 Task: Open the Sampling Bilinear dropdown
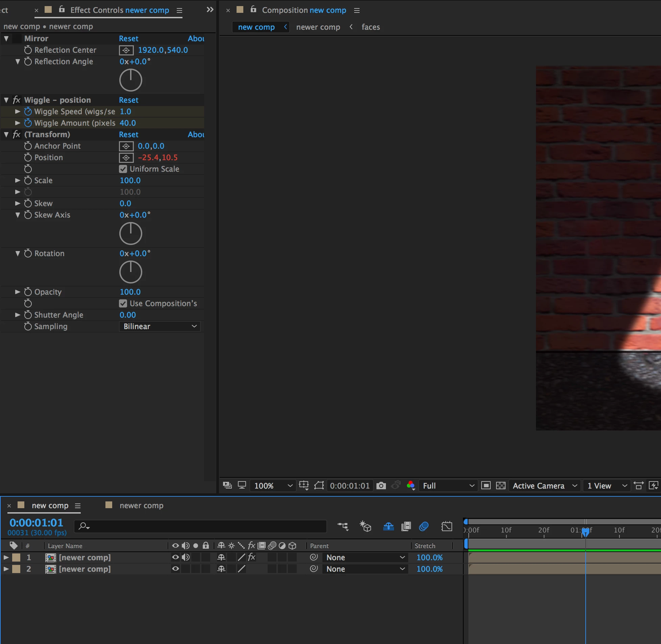[x=160, y=326]
